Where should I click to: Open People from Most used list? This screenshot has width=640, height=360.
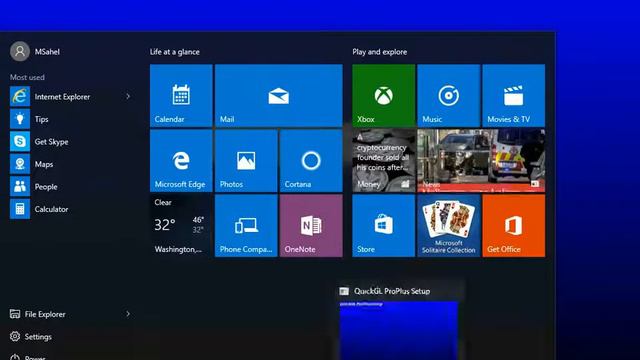(x=71, y=186)
